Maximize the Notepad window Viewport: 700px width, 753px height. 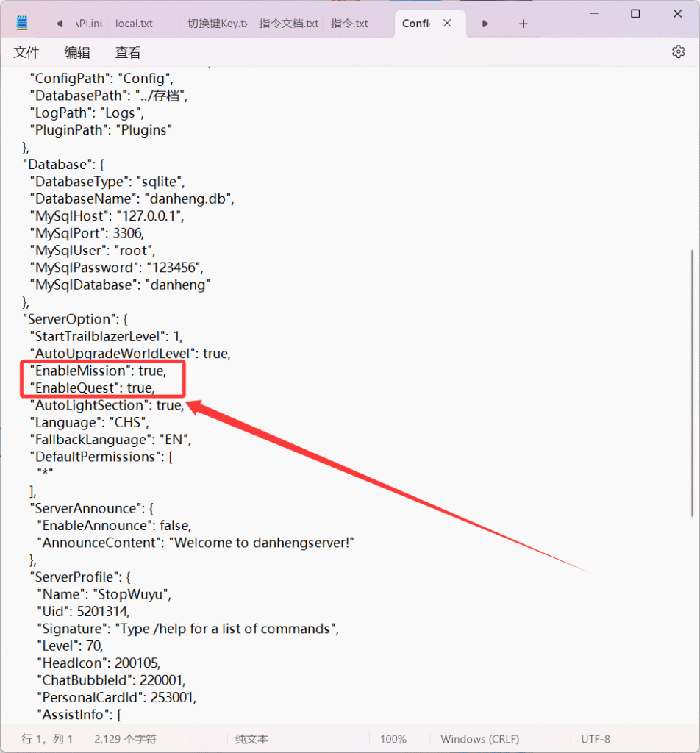635,14
